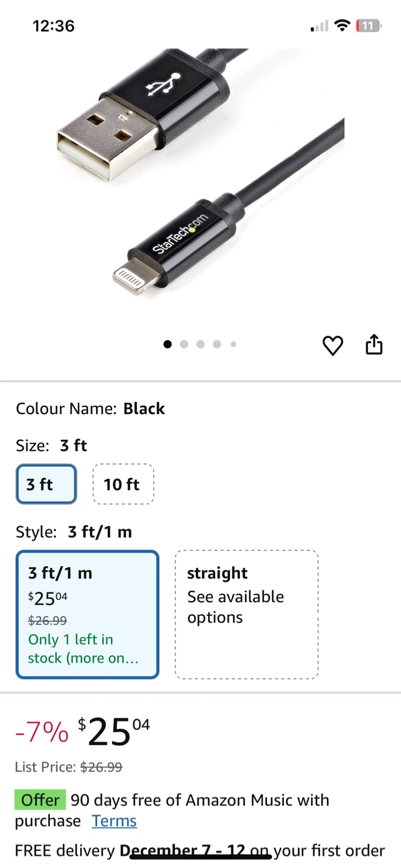Tap the green Offer badge

tap(40, 800)
